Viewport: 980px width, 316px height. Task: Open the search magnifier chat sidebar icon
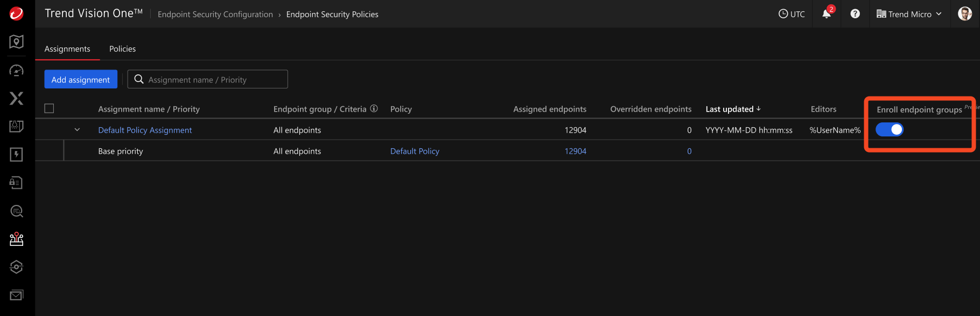[x=17, y=211]
